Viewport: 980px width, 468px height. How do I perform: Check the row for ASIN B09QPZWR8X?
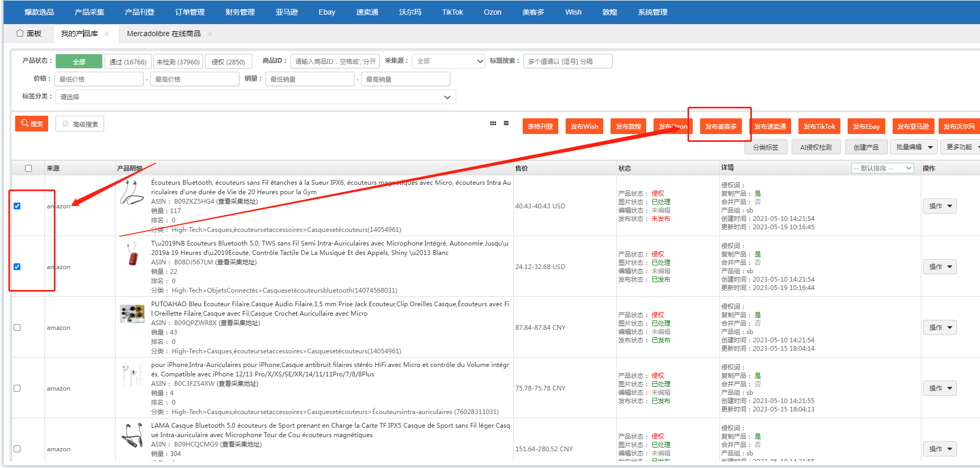tap(17, 327)
